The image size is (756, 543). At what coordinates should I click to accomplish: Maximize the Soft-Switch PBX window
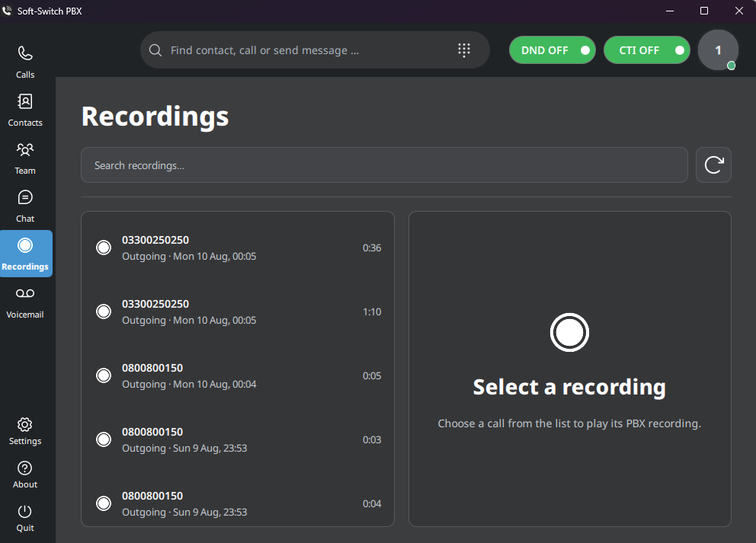[x=704, y=11]
